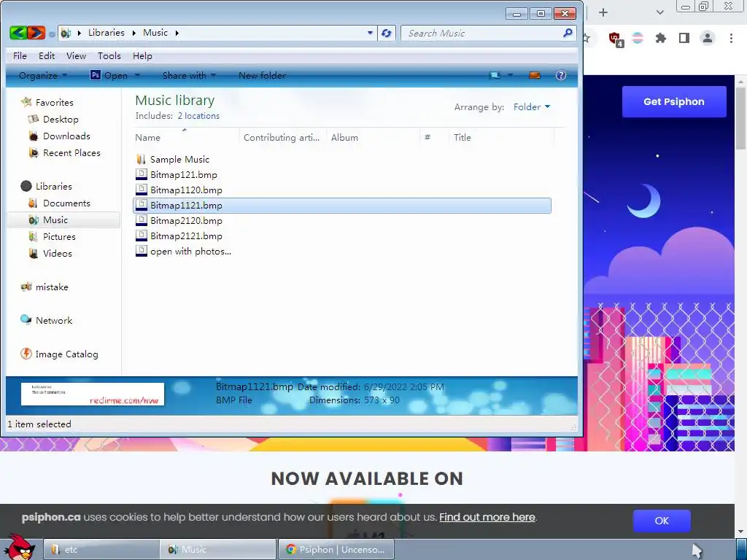The image size is (747, 560).
Task: Open the View menu
Action: 76,55
